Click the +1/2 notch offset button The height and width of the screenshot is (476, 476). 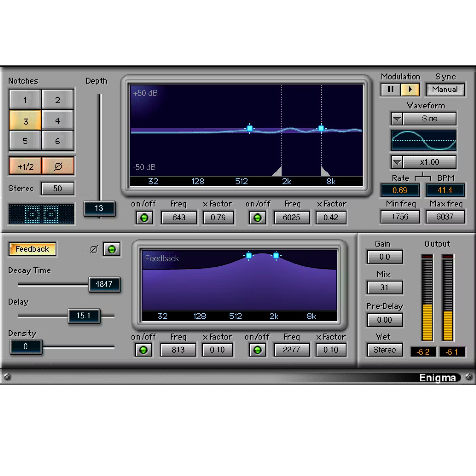(25, 166)
